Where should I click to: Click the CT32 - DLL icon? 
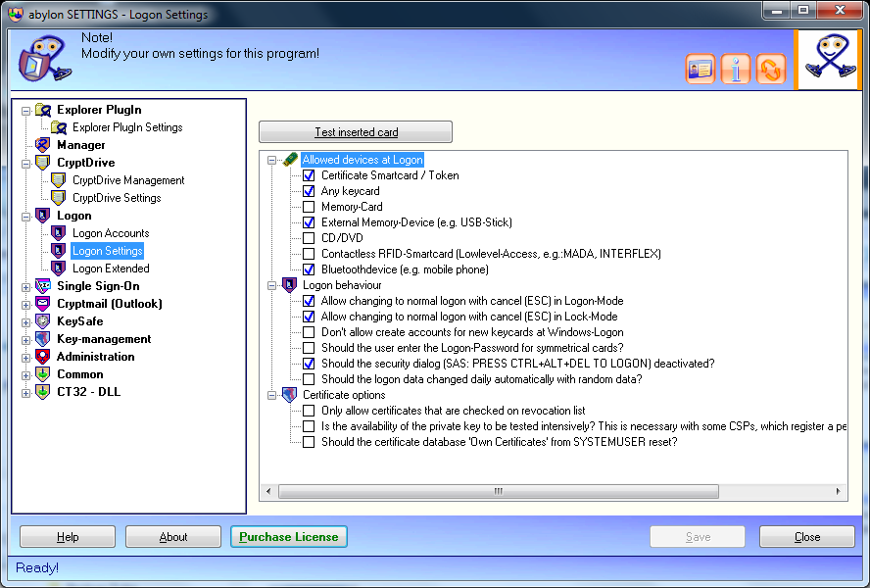pos(43,392)
